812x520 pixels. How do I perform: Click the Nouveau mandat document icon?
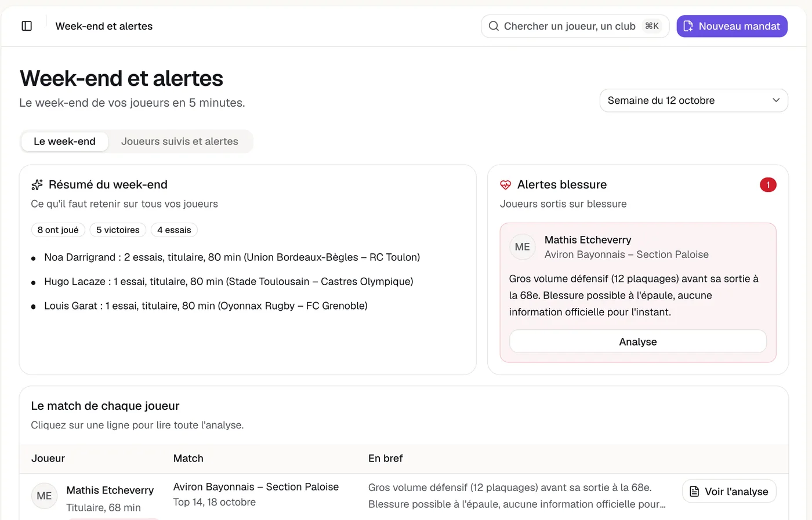pyautogui.click(x=688, y=26)
